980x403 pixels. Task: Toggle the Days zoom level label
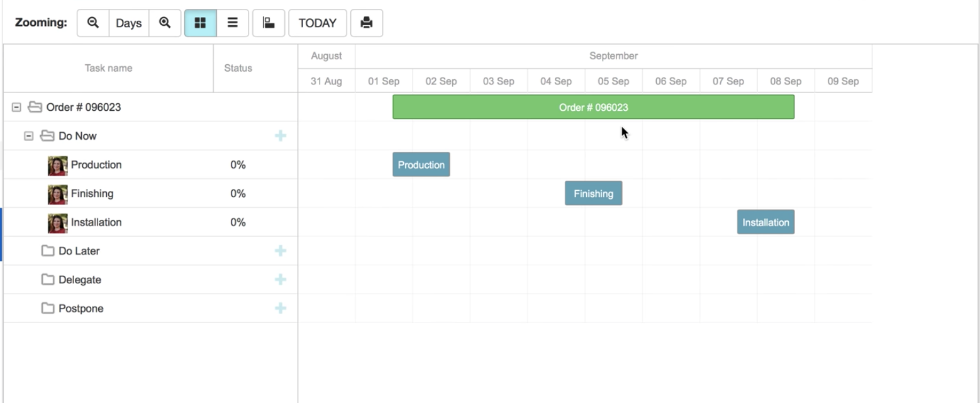tap(128, 23)
